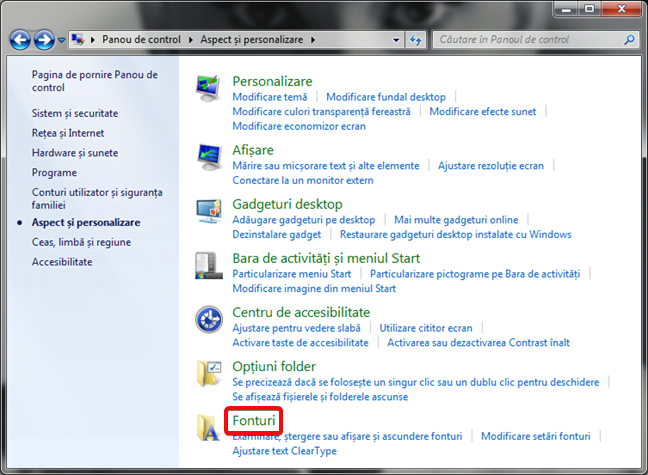Click the Gadgeturi desktop icon
The image size is (648, 475).
pos(209,211)
